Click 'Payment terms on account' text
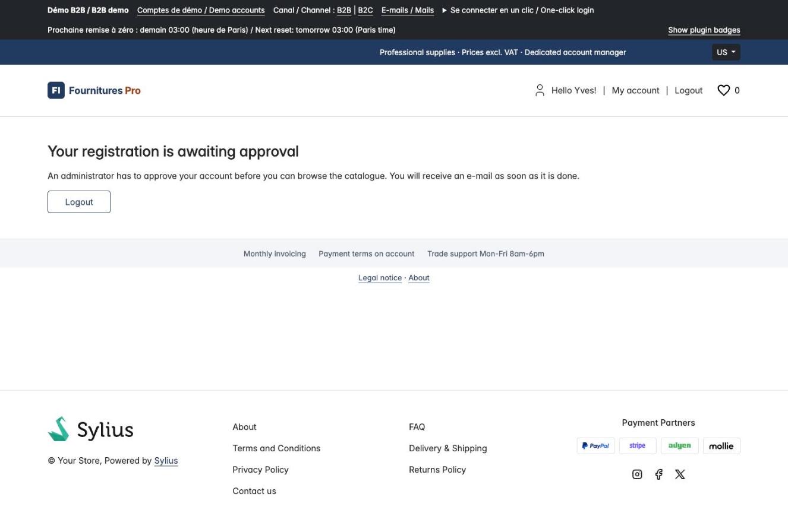The width and height of the screenshot is (788, 532). [x=367, y=254]
